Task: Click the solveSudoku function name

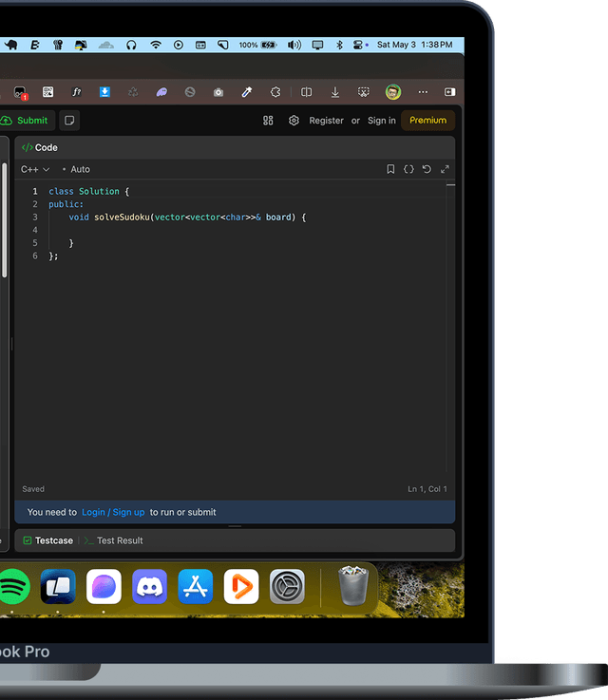Action: (122, 217)
